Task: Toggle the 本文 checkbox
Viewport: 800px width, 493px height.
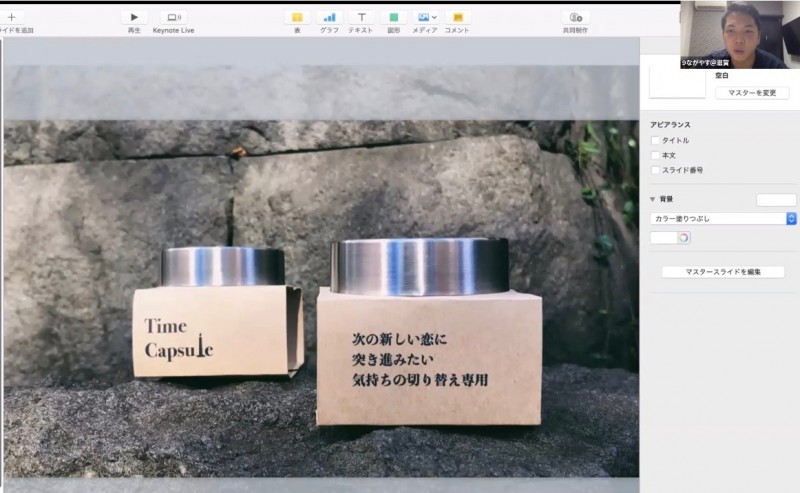Action: [x=656, y=156]
